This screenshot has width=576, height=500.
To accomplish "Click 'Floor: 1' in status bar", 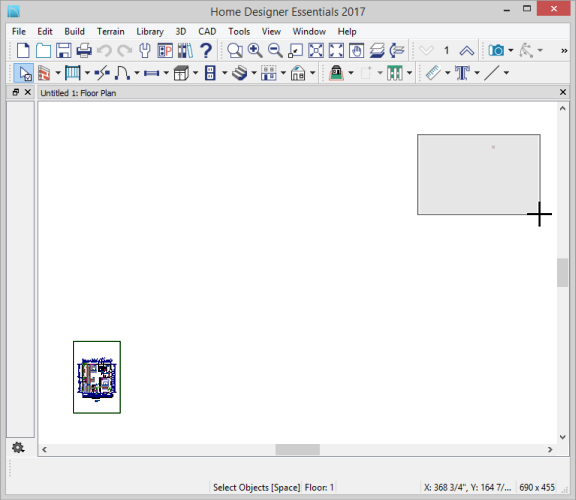I will pos(319,488).
